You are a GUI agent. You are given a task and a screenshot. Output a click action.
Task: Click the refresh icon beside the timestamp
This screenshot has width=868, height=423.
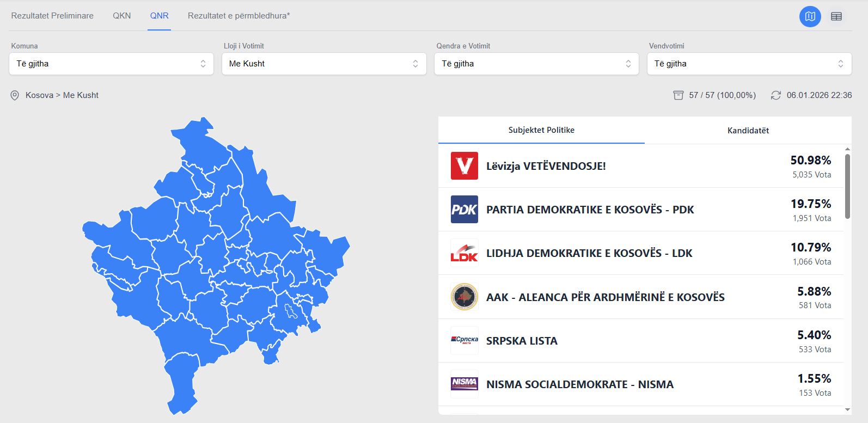click(775, 95)
